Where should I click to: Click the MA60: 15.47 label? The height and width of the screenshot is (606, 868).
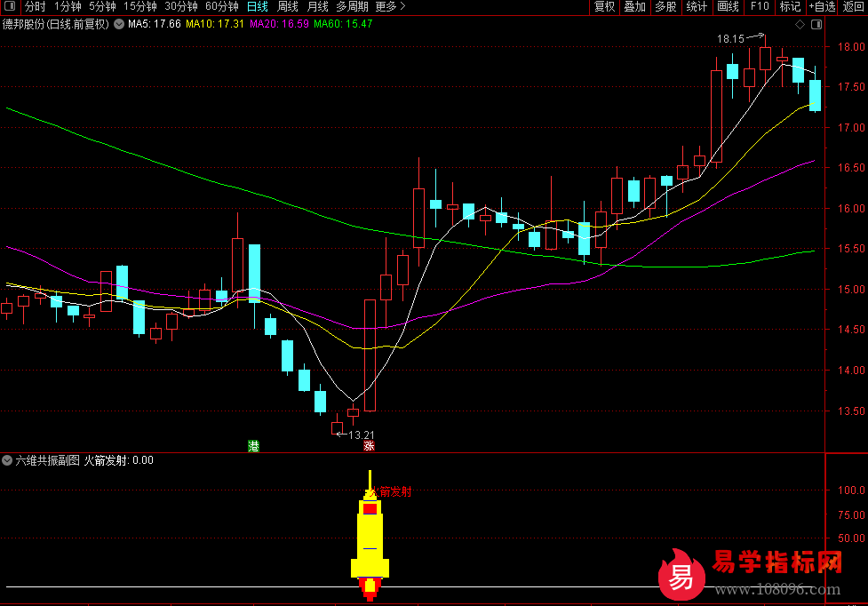(x=343, y=24)
